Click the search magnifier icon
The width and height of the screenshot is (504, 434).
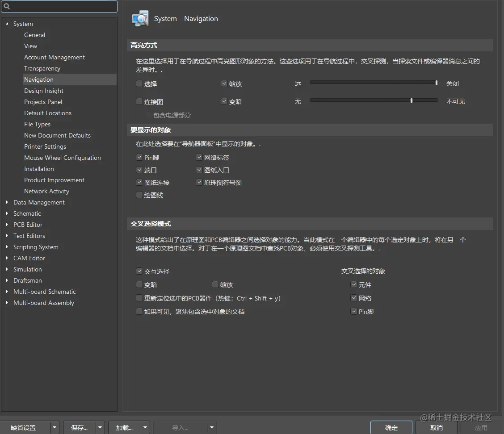click(6, 6)
